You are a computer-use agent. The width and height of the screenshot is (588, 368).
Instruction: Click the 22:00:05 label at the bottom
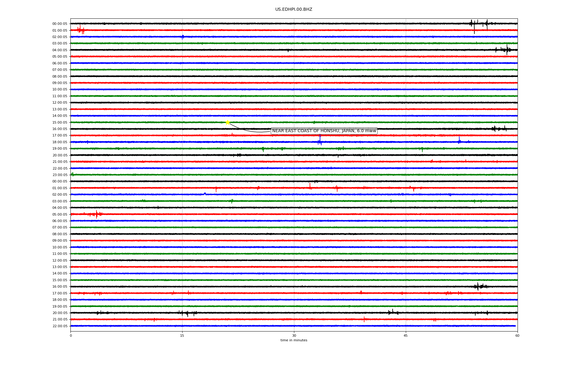(x=60, y=326)
